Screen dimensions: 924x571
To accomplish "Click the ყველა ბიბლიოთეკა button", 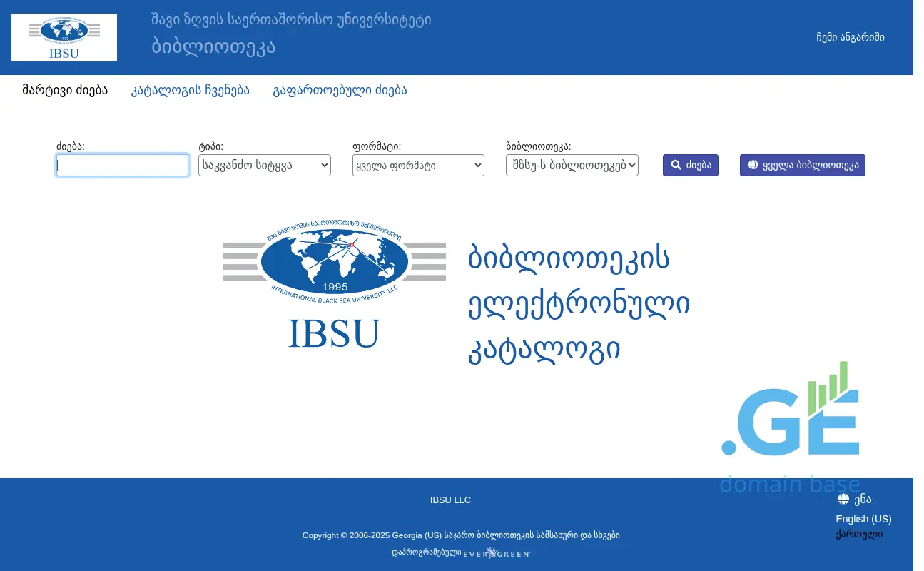I will point(802,165).
